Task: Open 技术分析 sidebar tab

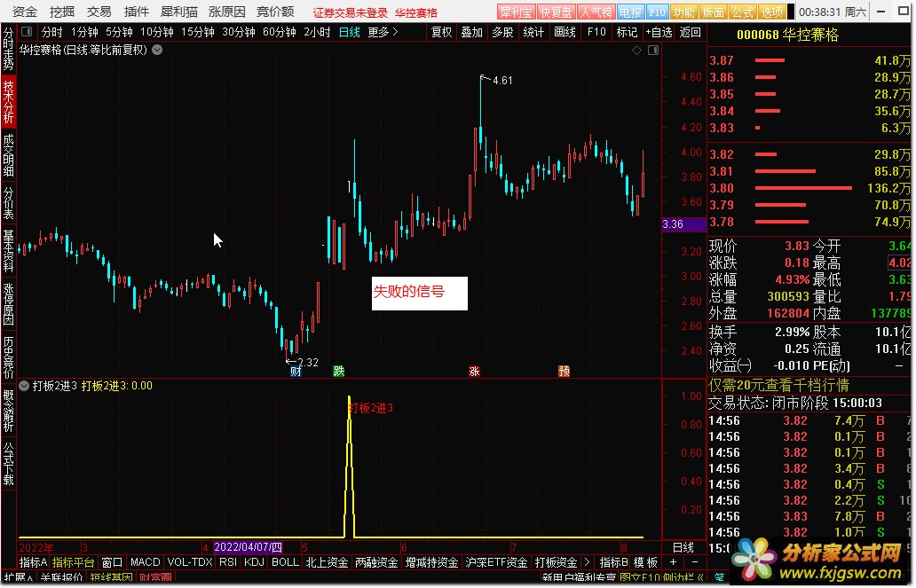Action: pyautogui.click(x=8, y=102)
